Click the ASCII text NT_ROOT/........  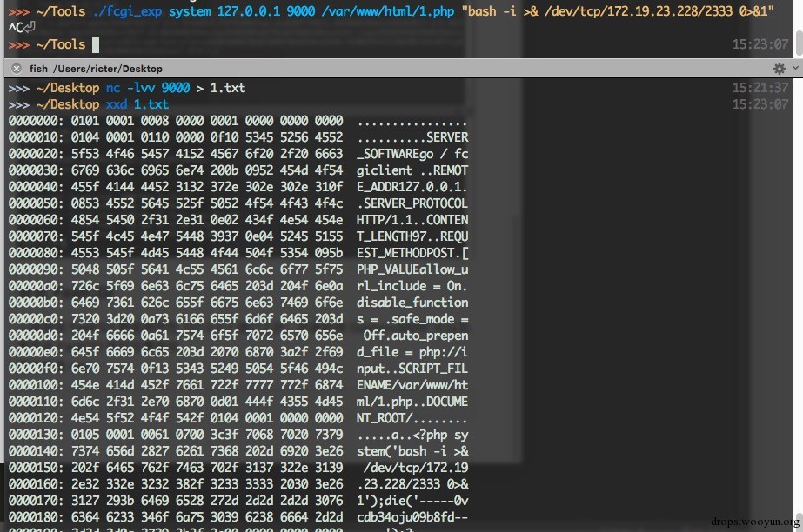tap(384, 418)
